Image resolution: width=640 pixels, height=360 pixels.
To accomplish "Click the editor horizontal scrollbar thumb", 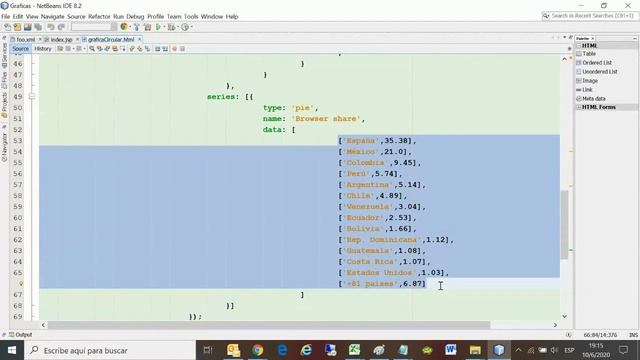I will coord(269,325).
